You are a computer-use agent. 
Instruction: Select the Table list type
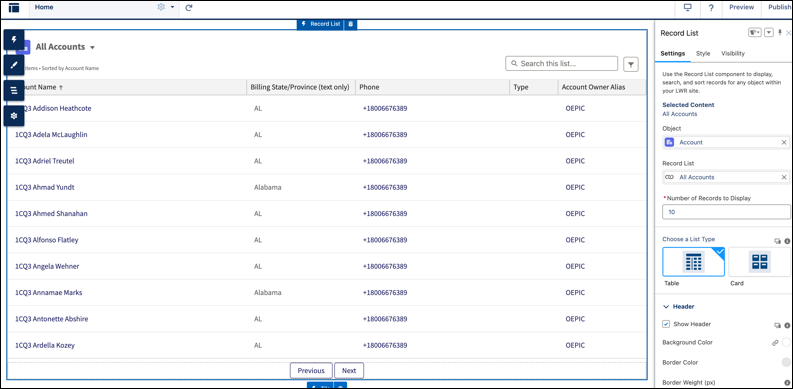click(693, 262)
